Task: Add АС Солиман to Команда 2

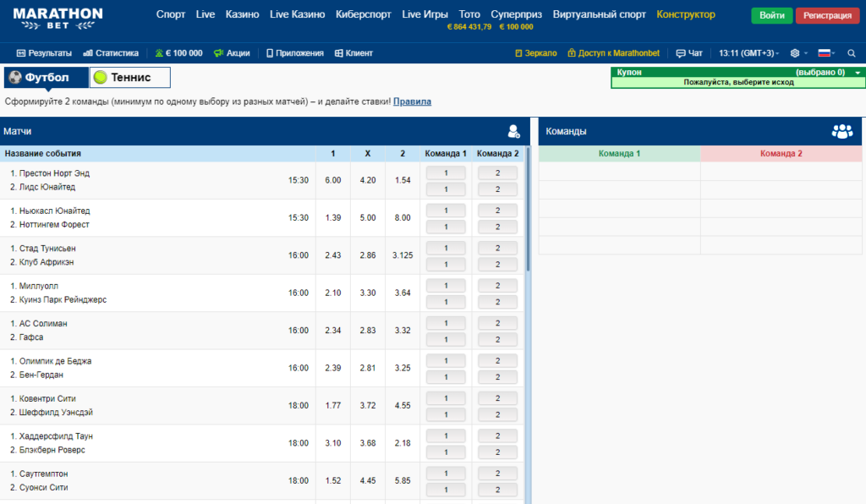Action: click(x=497, y=323)
